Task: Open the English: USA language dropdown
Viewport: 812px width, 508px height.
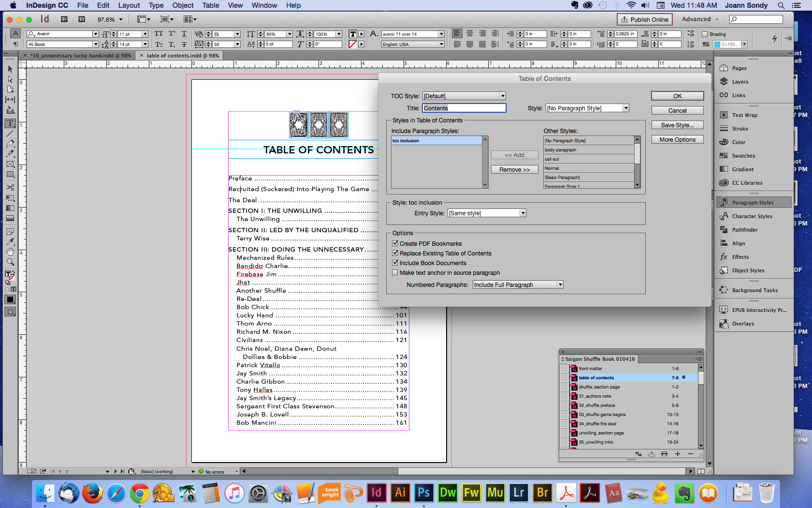Action: click(413, 44)
